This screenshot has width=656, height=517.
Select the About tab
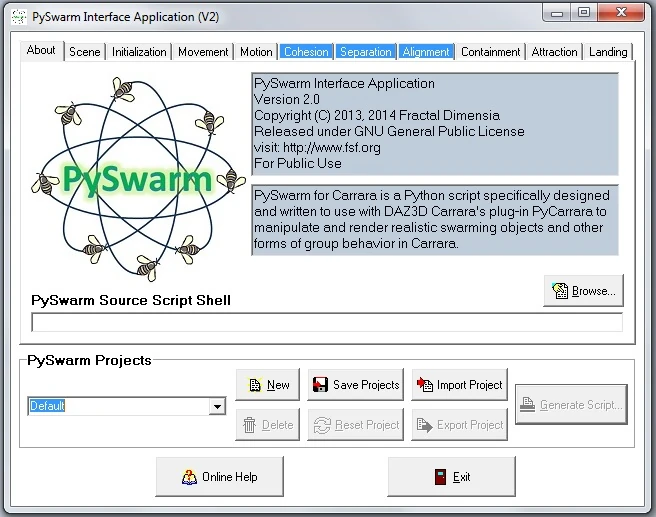tap(41, 50)
